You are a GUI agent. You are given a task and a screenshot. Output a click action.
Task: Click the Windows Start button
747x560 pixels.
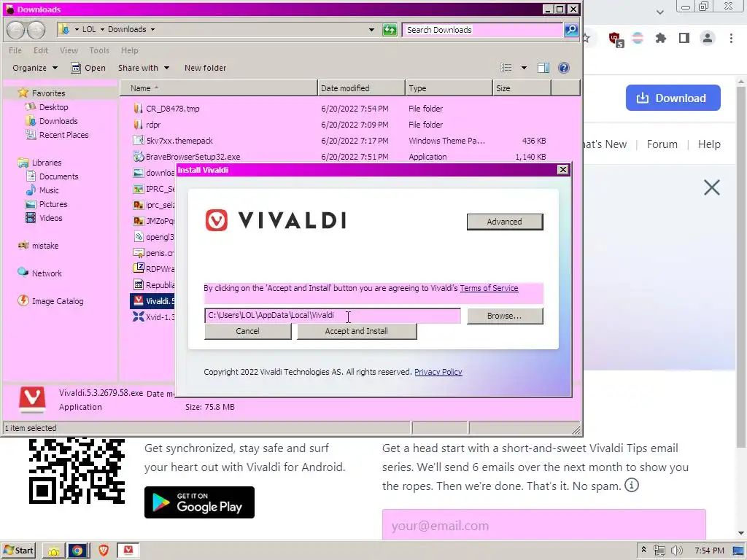[x=18, y=551]
